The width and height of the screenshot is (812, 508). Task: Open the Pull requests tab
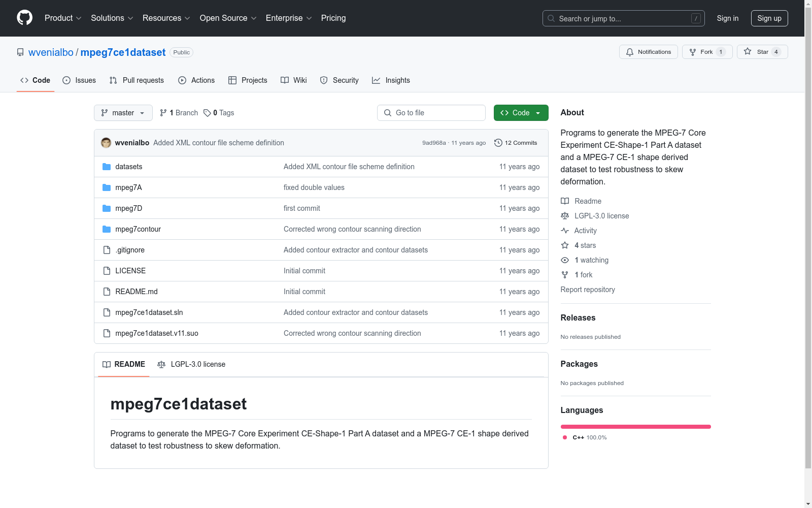point(137,80)
